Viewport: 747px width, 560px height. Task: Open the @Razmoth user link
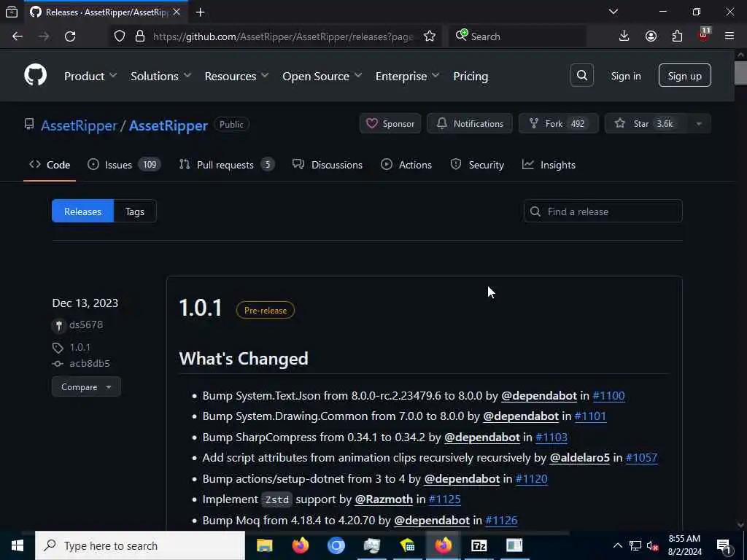click(x=384, y=499)
